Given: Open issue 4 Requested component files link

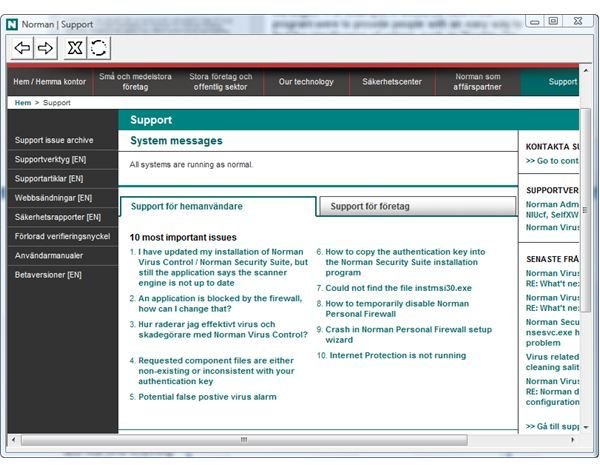Looking at the screenshot, I should pos(216,371).
